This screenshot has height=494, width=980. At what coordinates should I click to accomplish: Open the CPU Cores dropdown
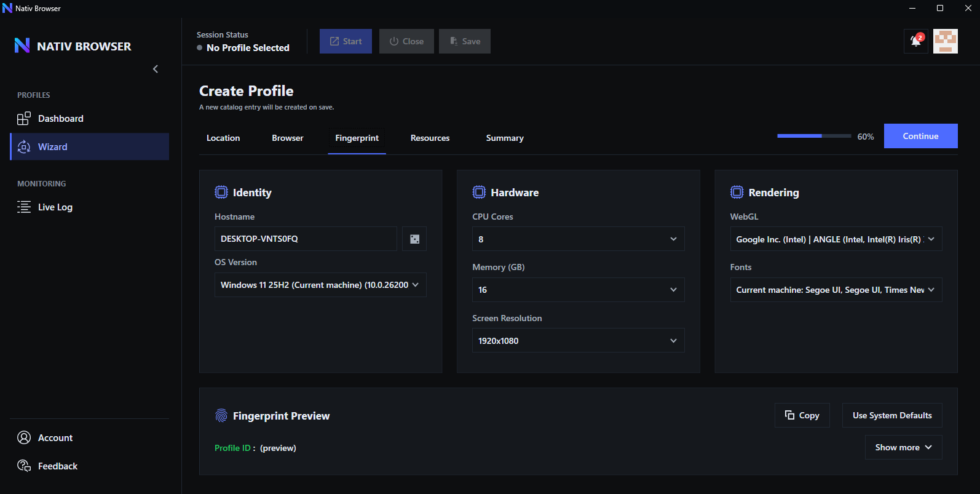coord(578,239)
